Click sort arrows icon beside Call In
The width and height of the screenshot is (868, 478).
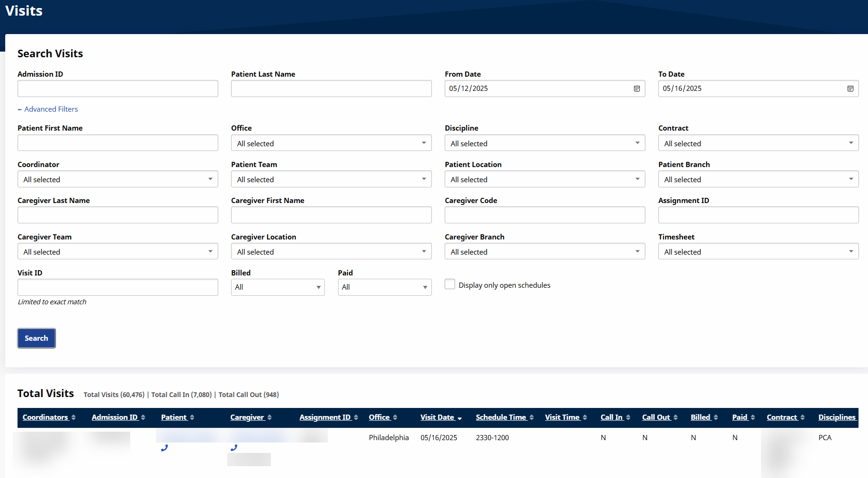pos(628,417)
